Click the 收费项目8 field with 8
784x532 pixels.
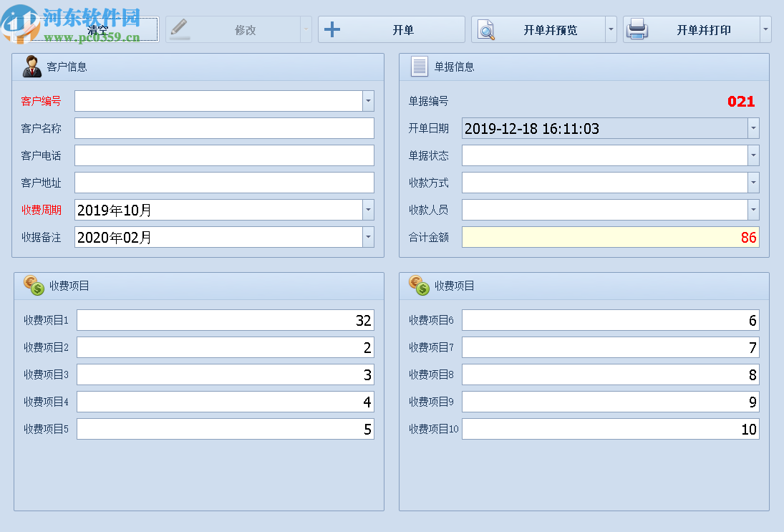(611, 374)
